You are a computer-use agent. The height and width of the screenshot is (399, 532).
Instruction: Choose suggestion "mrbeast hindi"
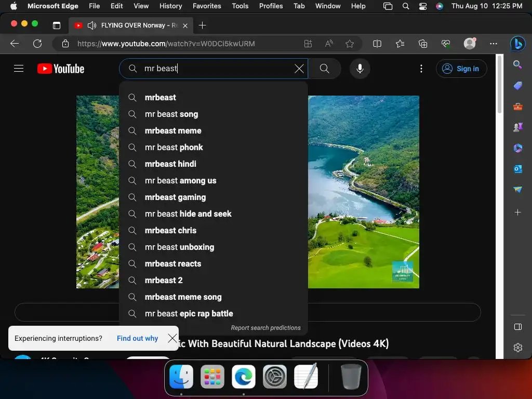tap(214, 164)
